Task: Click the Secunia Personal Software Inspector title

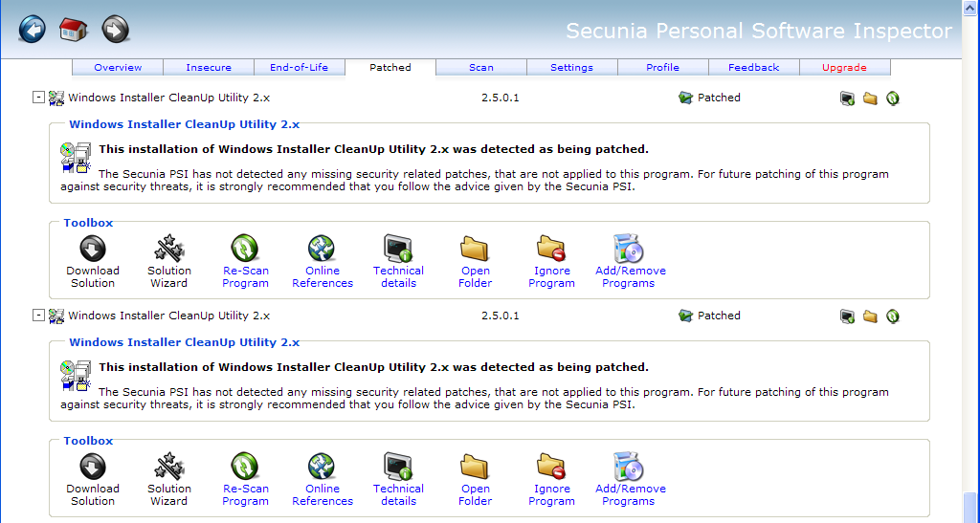Action: (759, 31)
